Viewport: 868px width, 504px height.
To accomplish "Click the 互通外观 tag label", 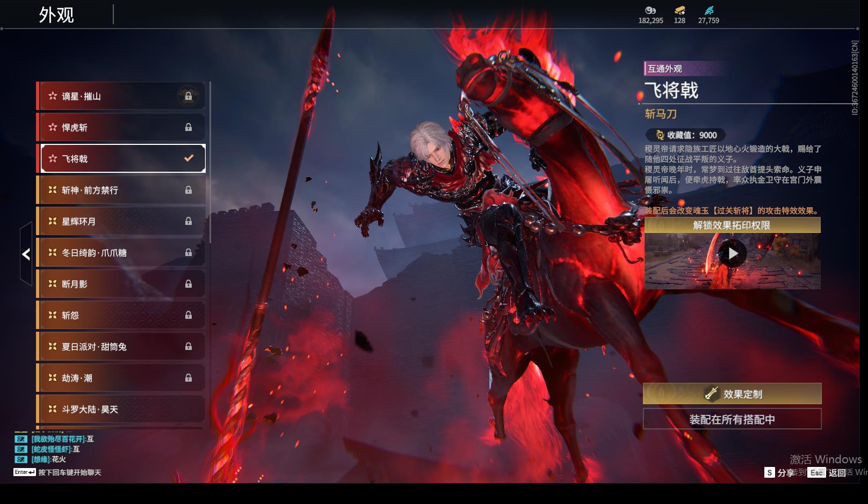I will (665, 69).
